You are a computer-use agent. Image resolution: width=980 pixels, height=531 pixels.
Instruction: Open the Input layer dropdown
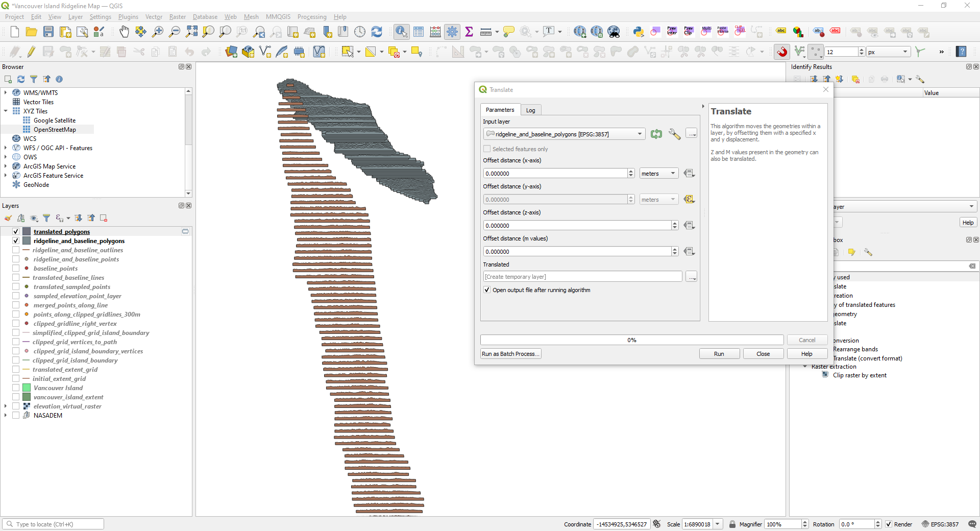point(564,134)
